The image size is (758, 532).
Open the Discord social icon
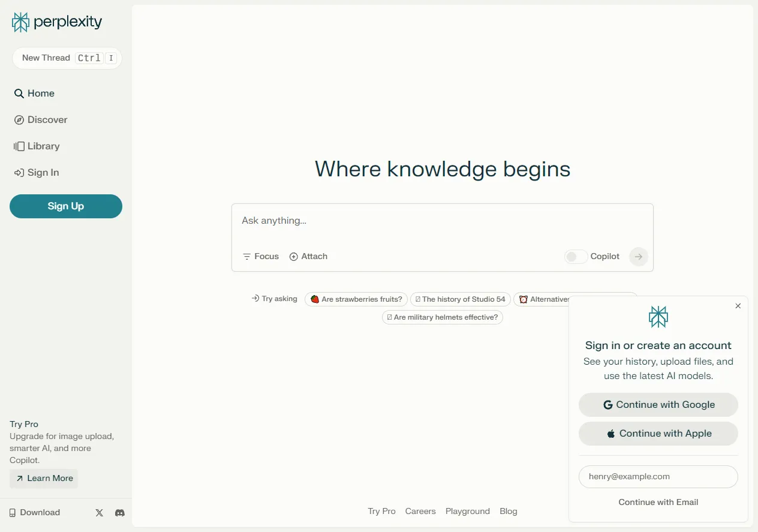pyautogui.click(x=120, y=513)
